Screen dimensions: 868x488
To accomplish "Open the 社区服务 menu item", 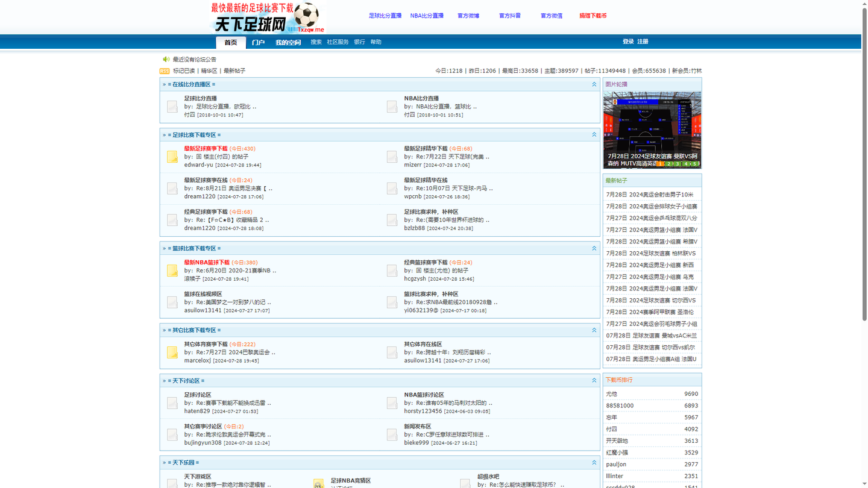I will [338, 42].
